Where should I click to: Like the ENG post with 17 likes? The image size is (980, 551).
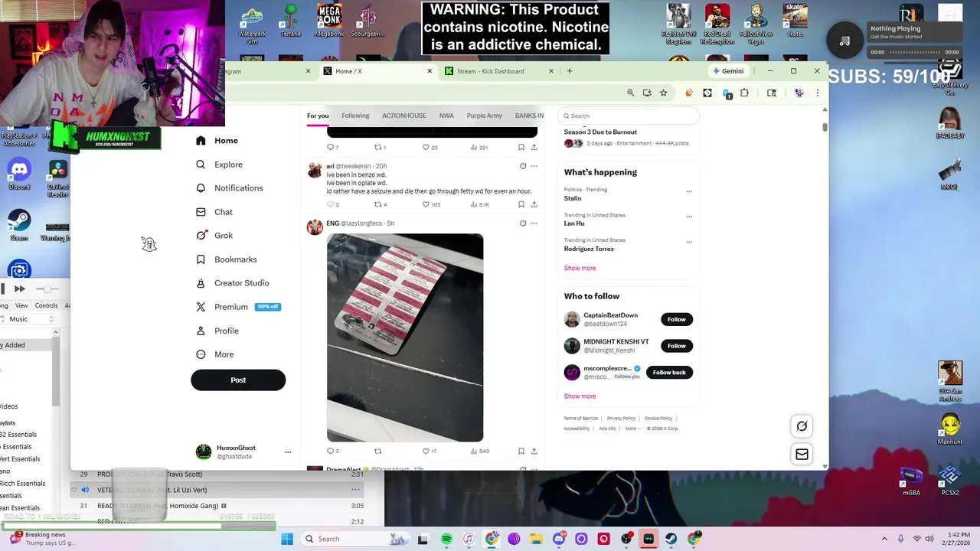(x=426, y=451)
